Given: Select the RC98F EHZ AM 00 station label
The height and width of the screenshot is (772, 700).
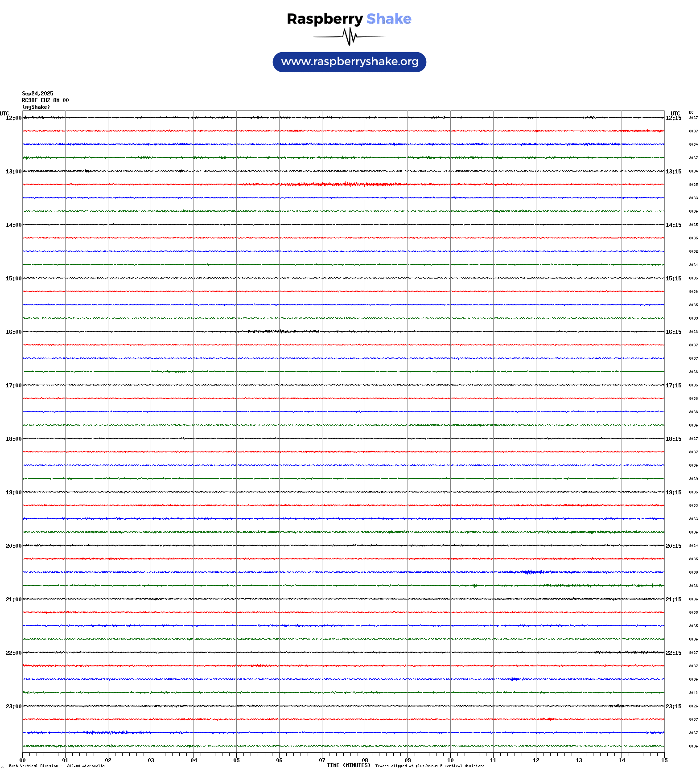Looking at the screenshot, I should tap(45, 100).
